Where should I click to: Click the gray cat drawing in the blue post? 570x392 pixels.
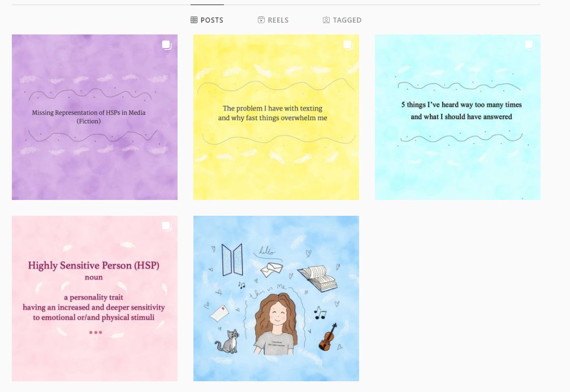pyautogui.click(x=228, y=341)
